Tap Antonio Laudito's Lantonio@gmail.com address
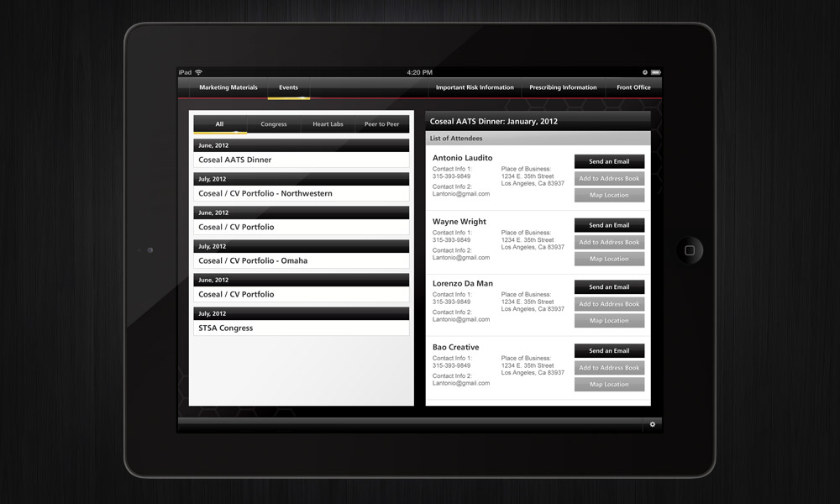The image size is (840, 504). [460, 194]
